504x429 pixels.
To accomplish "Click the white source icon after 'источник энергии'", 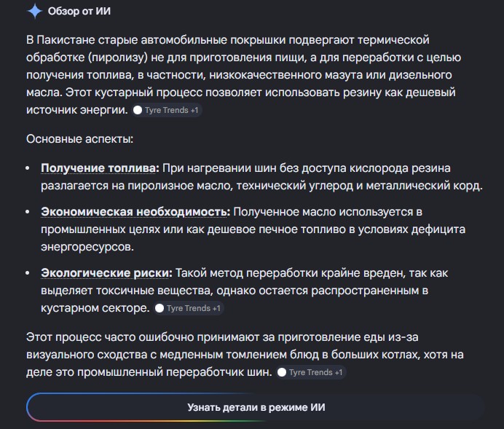I will click(138, 110).
